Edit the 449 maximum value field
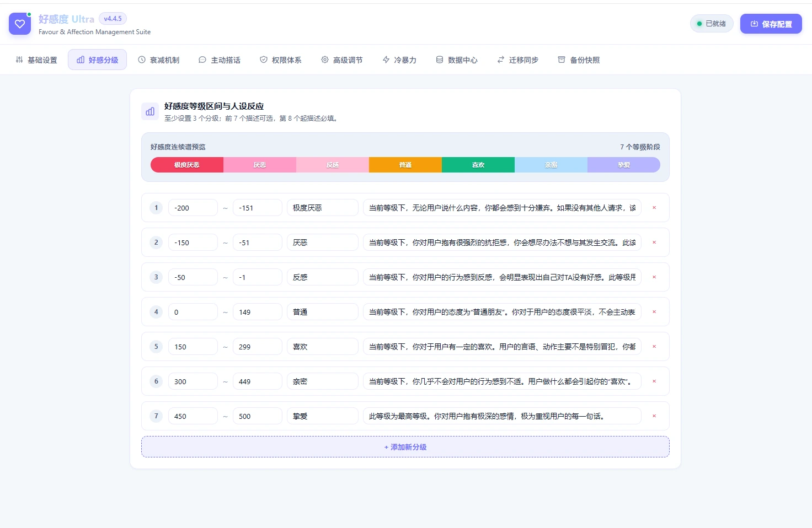This screenshot has width=812, height=528. click(x=258, y=381)
